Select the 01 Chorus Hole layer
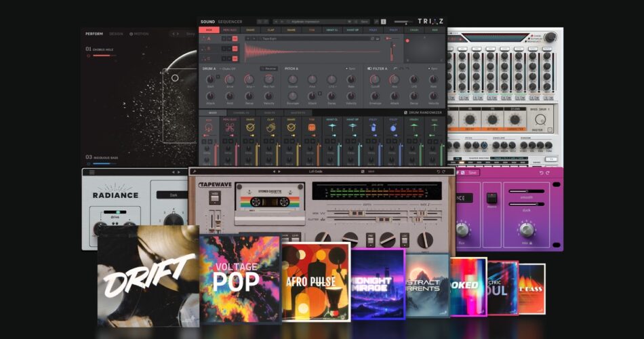This screenshot has width=644, height=339. tap(102, 49)
